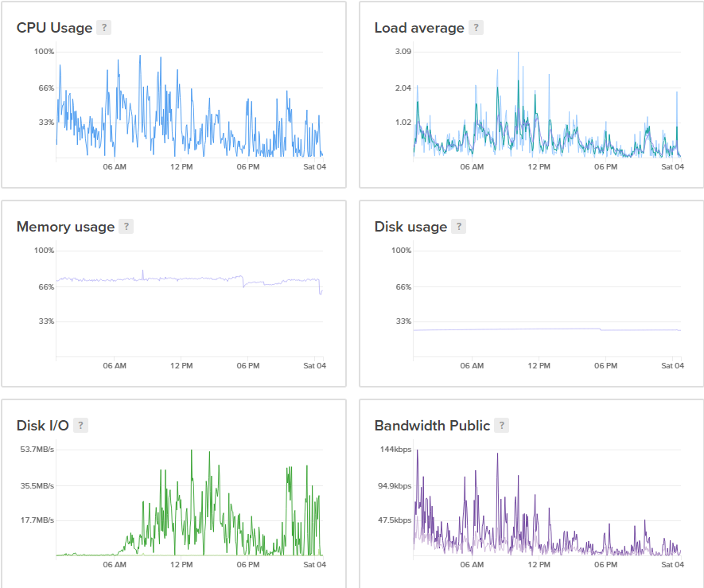
Task: Show help for the Disk usage chart
Action: click(459, 227)
